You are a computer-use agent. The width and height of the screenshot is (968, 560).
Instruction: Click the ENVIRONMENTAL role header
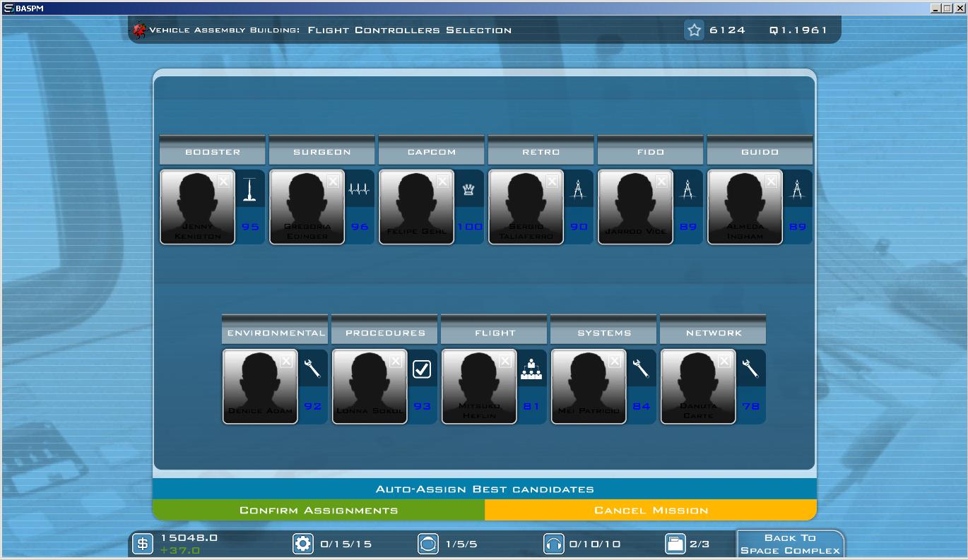tap(275, 330)
